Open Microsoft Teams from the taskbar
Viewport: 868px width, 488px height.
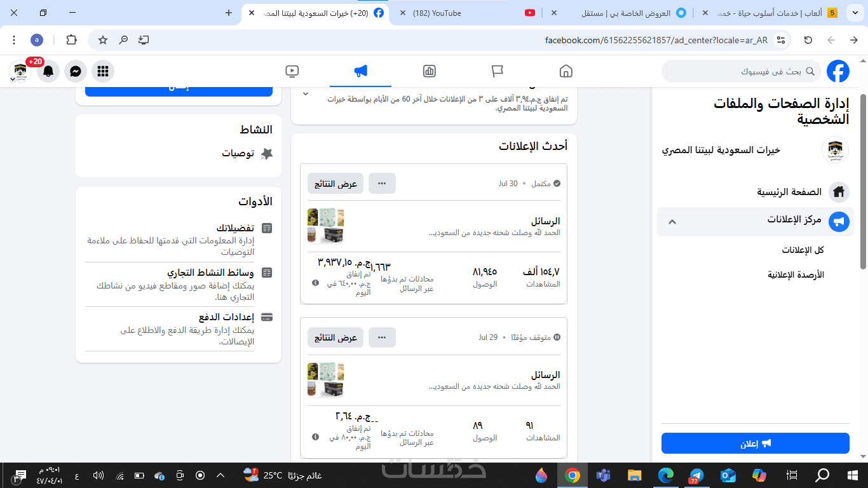(603, 475)
